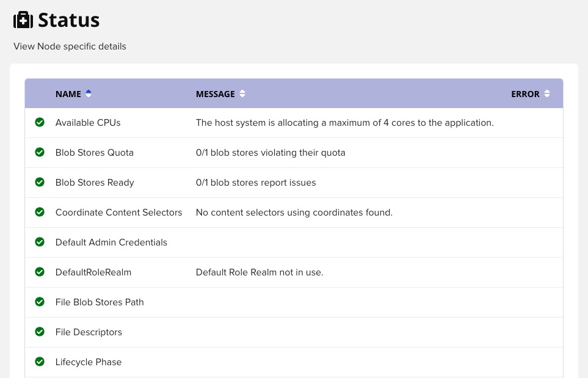The image size is (588, 378).
Task: Open the NAME column sort control
Action: click(x=88, y=93)
